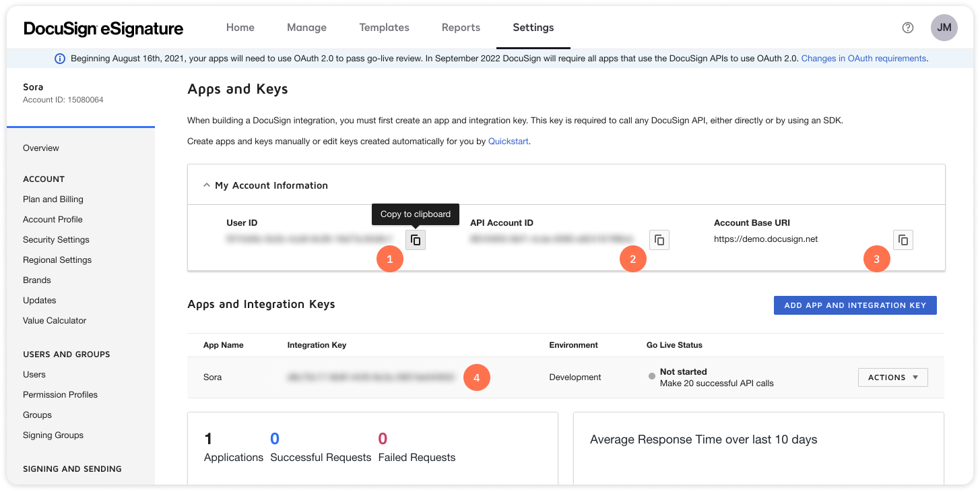980x492 pixels.
Task: Click Add App and Integration Key button
Action: [x=855, y=305]
